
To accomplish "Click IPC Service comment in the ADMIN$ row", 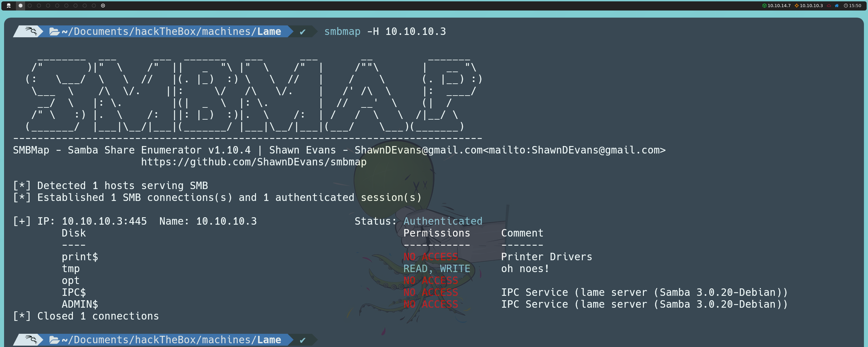I will tap(645, 304).
